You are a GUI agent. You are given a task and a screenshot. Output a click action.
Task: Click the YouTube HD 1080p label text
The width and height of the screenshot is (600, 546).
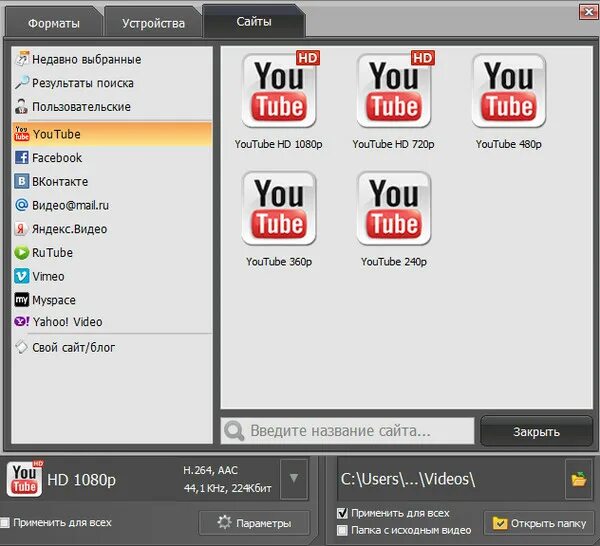click(279, 144)
